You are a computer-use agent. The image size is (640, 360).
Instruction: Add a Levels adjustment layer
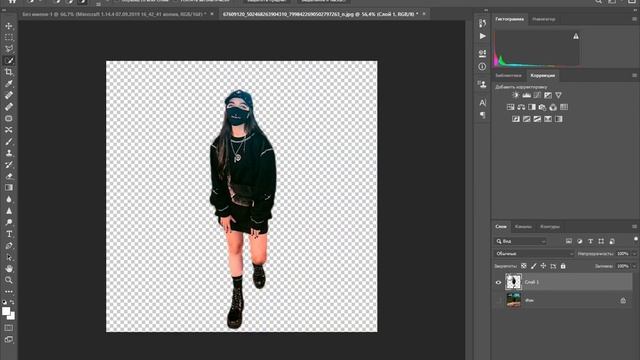click(527, 95)
